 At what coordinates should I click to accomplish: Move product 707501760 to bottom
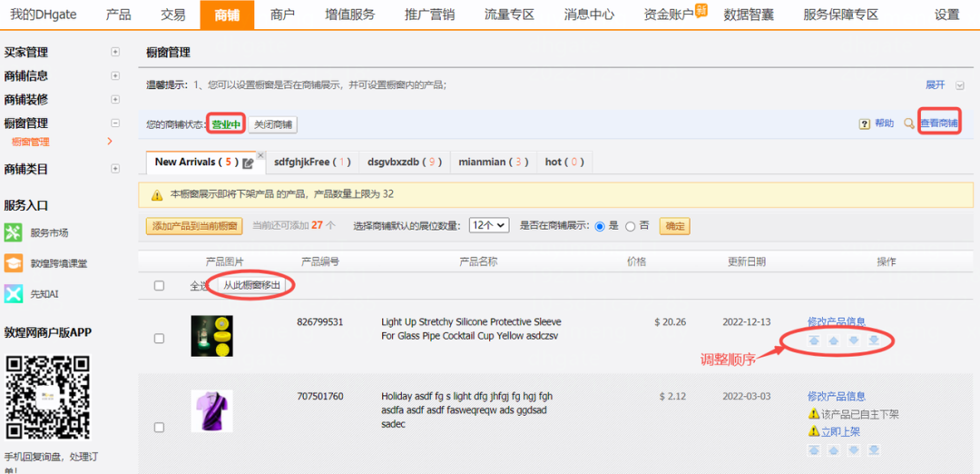point(874,449)
